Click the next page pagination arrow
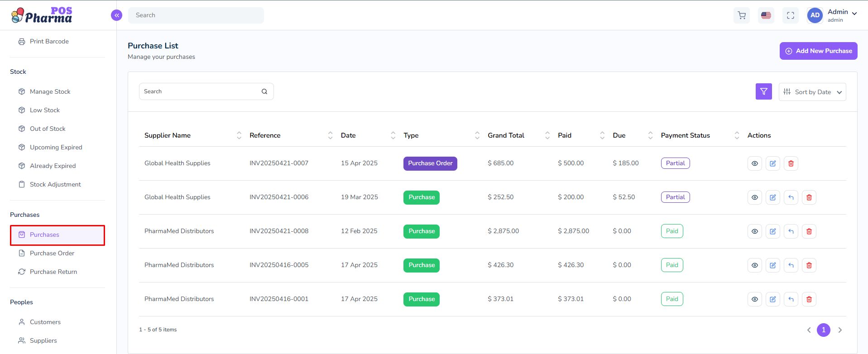 840,330
